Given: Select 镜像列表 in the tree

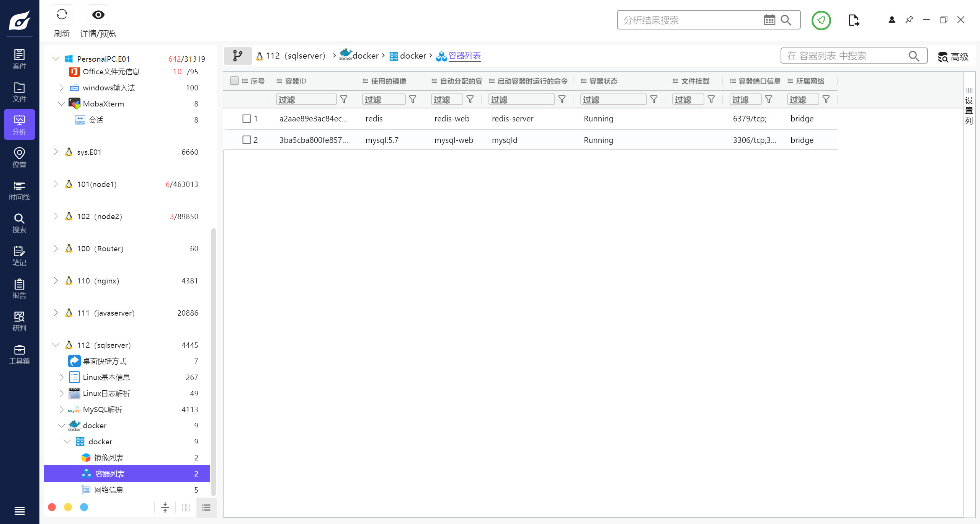Looking at the screenshot, I should pyautogui.click(x=109, y=458).
